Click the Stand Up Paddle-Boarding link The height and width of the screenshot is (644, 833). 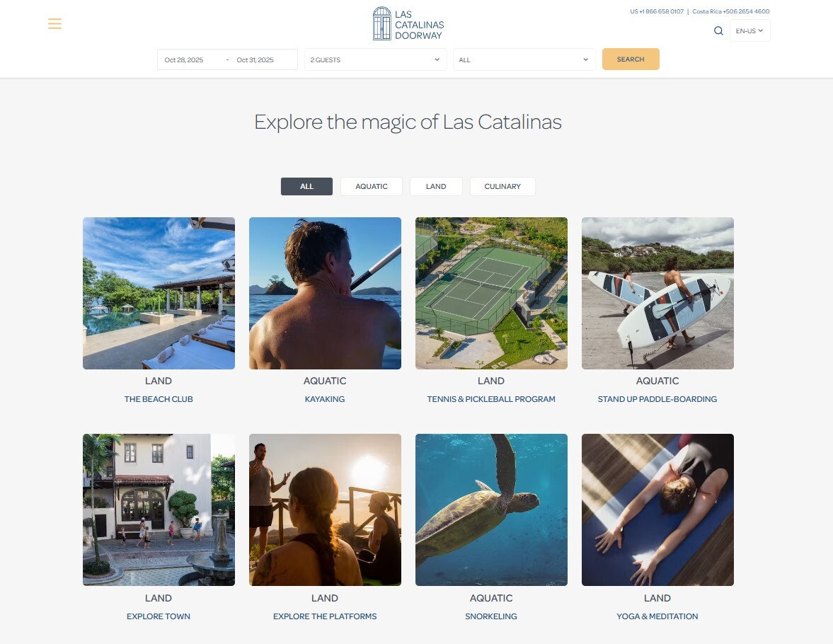pyautogui.click(x=657, y=399)
